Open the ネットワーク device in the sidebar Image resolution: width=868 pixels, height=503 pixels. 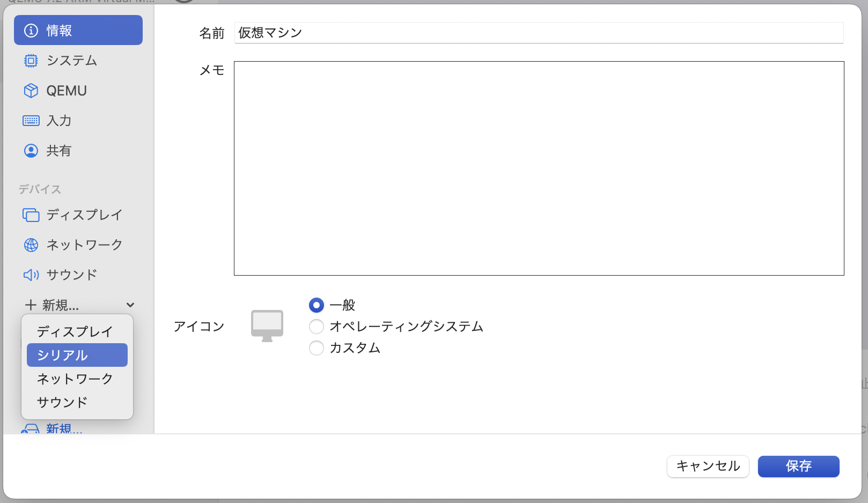[x=78, y=245]
